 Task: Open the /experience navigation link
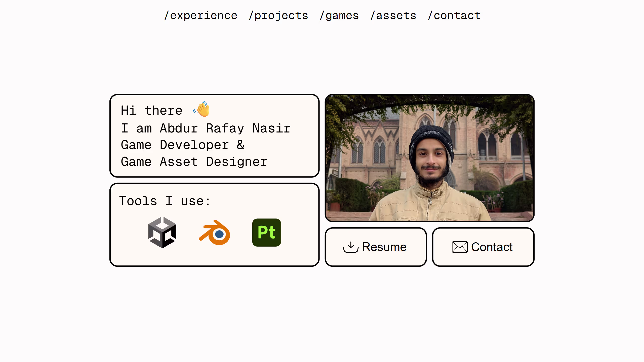point(200,16)
